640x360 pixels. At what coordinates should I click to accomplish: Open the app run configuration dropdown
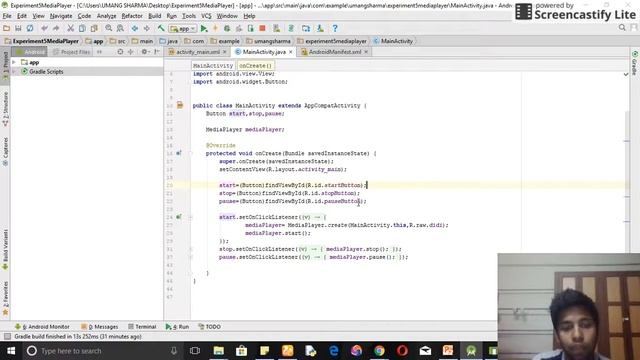[x=183, y=29]
